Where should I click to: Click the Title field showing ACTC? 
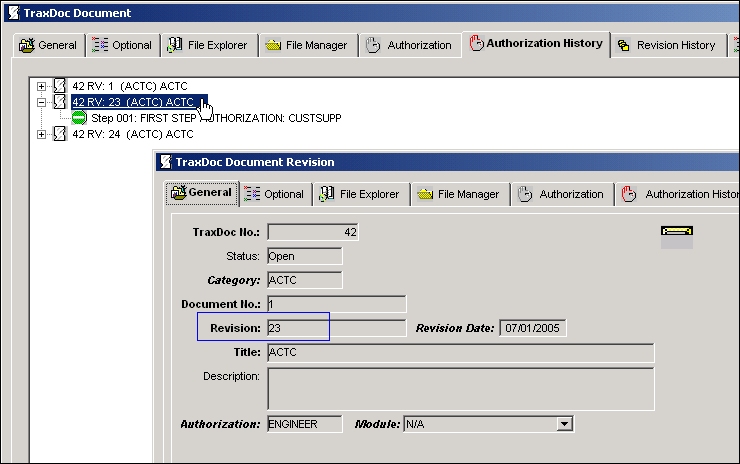(461, 353)
